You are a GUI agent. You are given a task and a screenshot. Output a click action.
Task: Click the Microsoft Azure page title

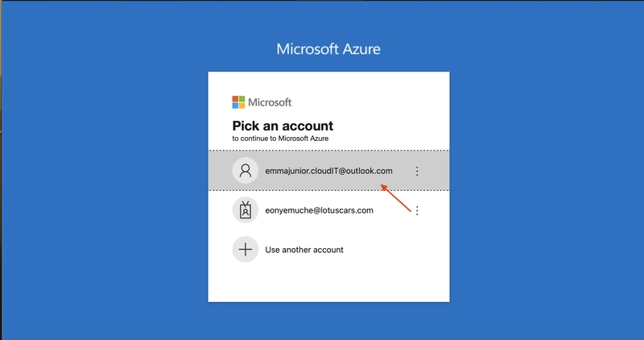pyautogui.click(x=328, y=49)
